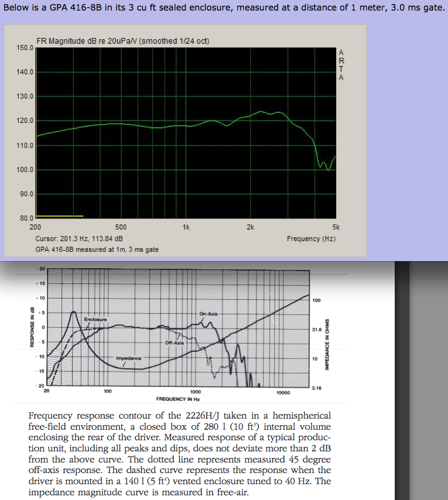
Task: Click the '80.0' y-axis label
Action: pyautogui.click(x=26, y=218)
